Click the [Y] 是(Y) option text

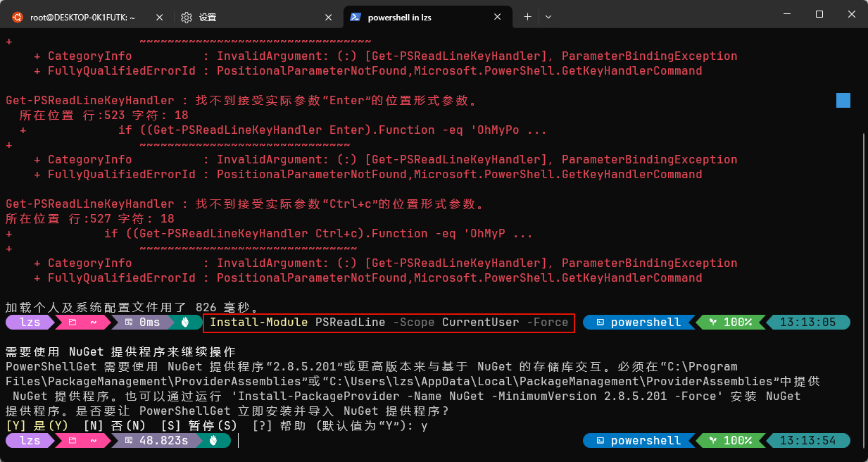coord(37,426)
